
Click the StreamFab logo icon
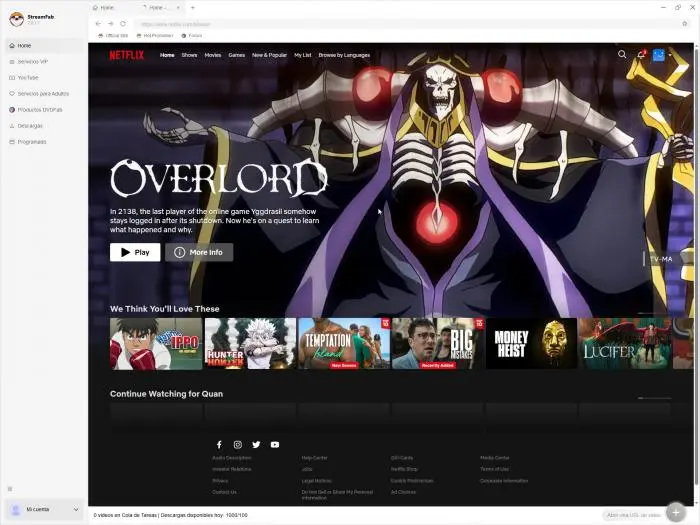(17, 19)
